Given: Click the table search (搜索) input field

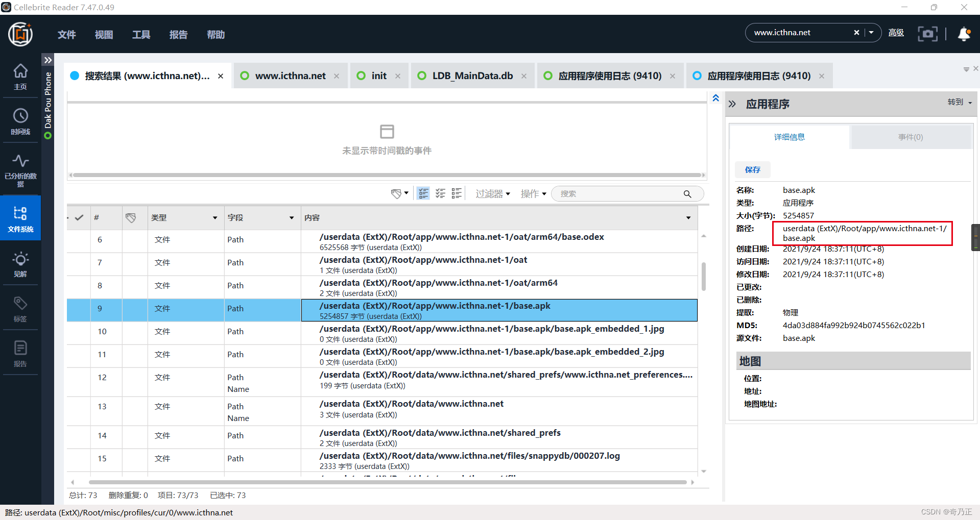Looking at the screenshot, I should click(x=618, y=194).
